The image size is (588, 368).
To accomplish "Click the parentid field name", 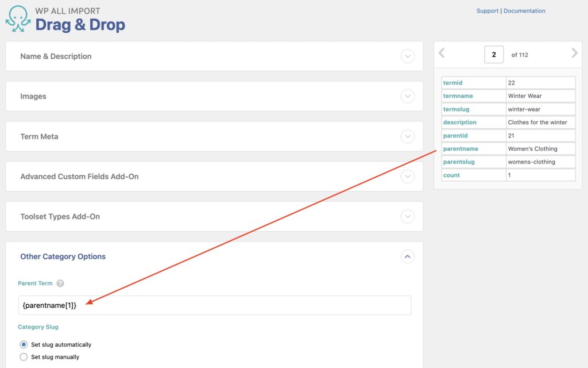I will [455, 136].
